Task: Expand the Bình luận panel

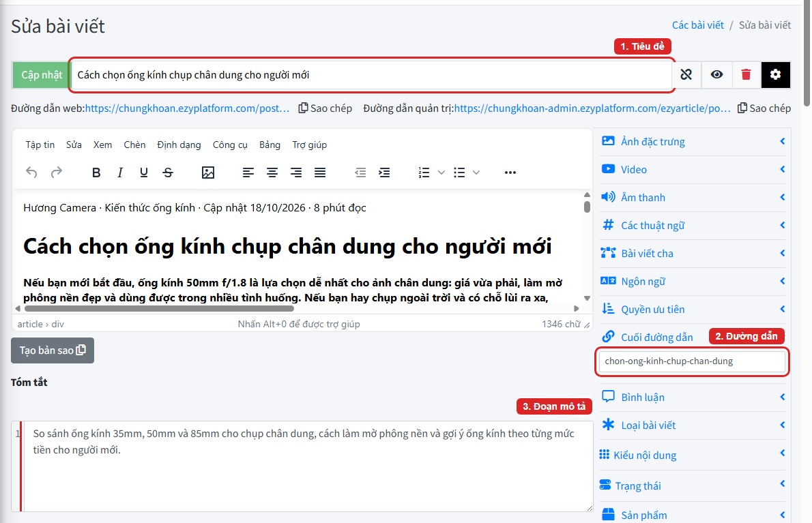Action: click(x=693, y=397)
